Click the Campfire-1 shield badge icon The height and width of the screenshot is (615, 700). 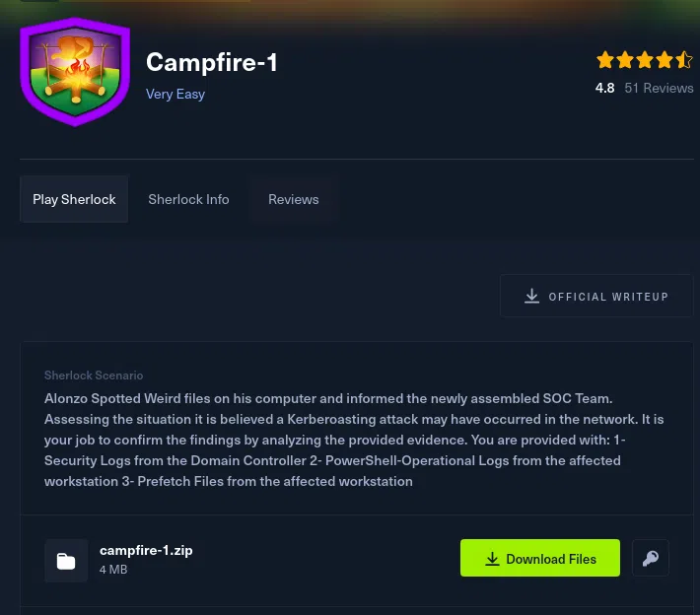coord(75,72)
